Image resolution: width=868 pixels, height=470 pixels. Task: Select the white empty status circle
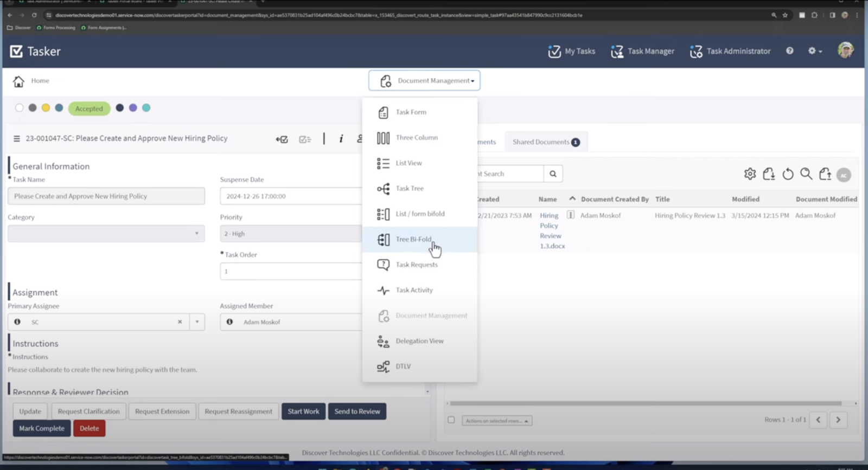(x=20, y=108)
